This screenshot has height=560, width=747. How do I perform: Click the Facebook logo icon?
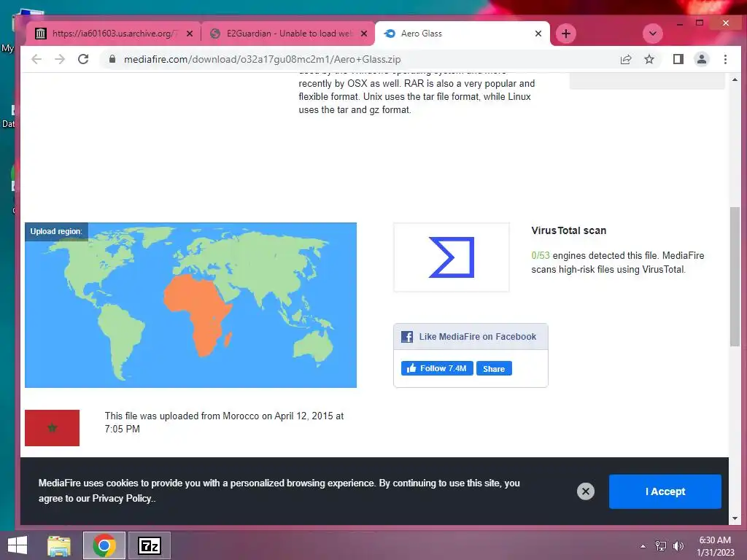(407, 337)
